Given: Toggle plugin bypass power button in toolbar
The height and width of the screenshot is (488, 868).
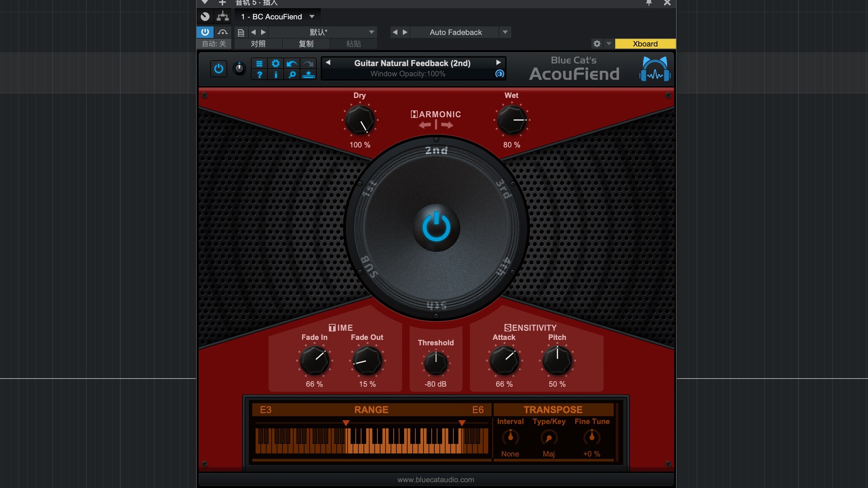Looking at the screenshot, I should (x=218, y=69).
